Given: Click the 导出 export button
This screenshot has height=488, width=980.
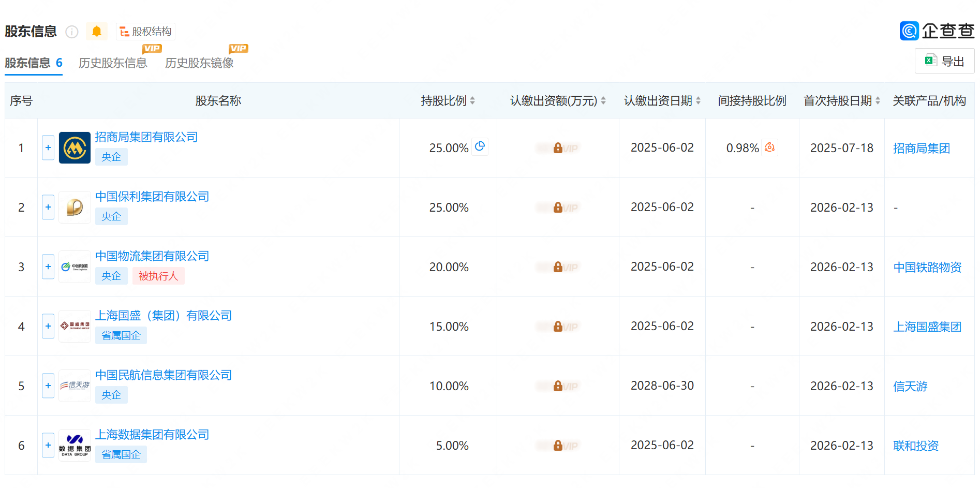Looking at the screenshot, I should pyautogui.click(x=944, y=61).
